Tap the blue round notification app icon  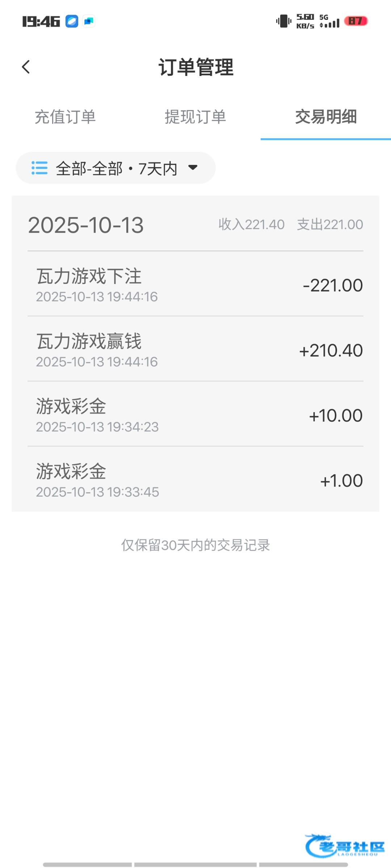[72, 21]
